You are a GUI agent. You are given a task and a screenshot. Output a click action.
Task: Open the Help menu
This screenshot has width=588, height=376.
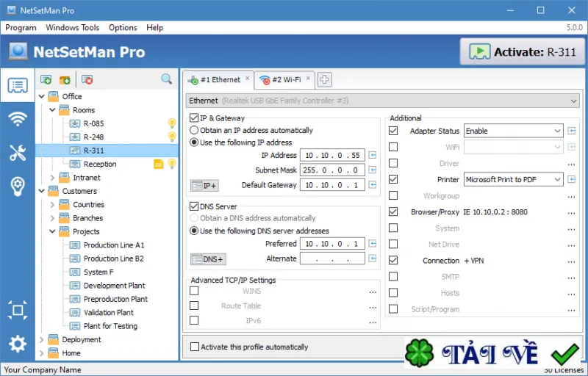pyautogui.click(x=155, y=28)
